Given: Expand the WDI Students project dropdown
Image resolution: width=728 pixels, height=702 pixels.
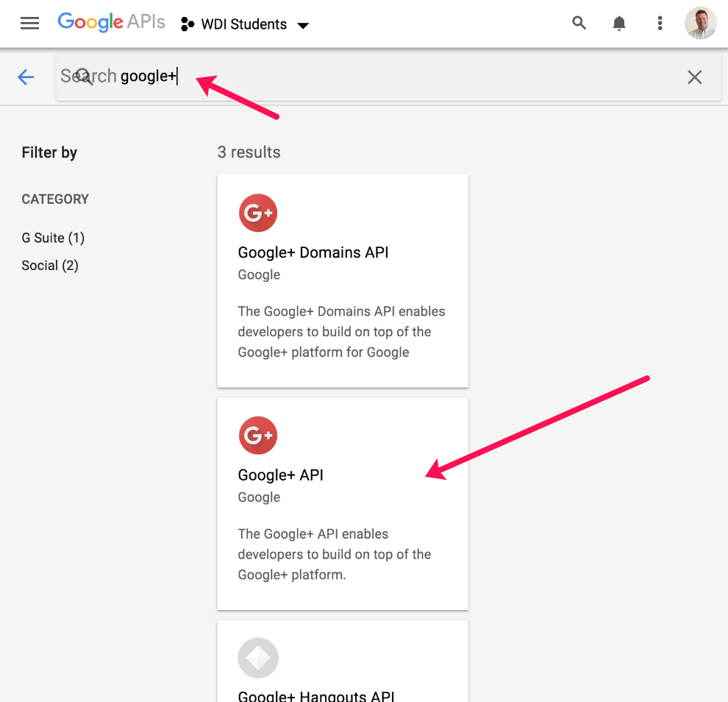Looking at the screenshot, I should [302, 25].
